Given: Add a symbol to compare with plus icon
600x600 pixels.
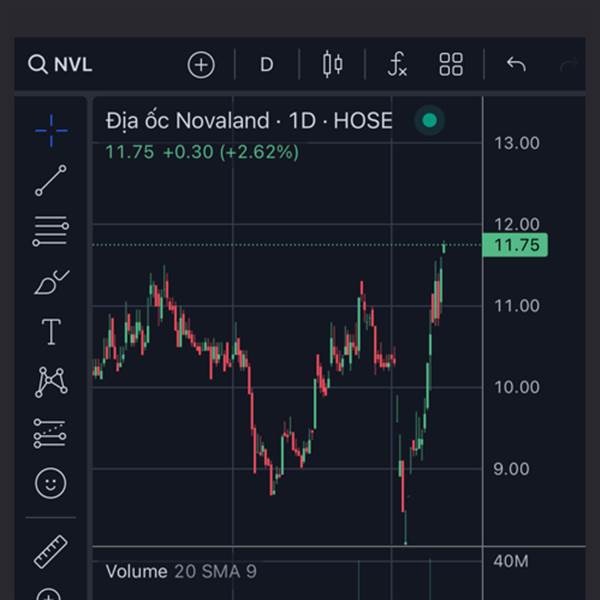Looking at the screenshot, I should click(x=201, y=65).
